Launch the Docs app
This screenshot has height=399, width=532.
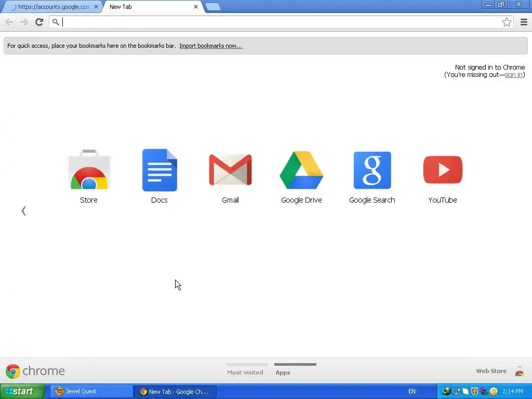[x=159, y=170]
